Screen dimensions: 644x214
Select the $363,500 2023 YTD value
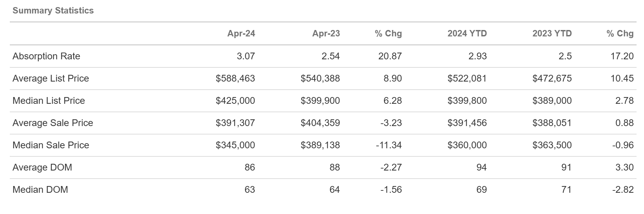pos(552,145)
